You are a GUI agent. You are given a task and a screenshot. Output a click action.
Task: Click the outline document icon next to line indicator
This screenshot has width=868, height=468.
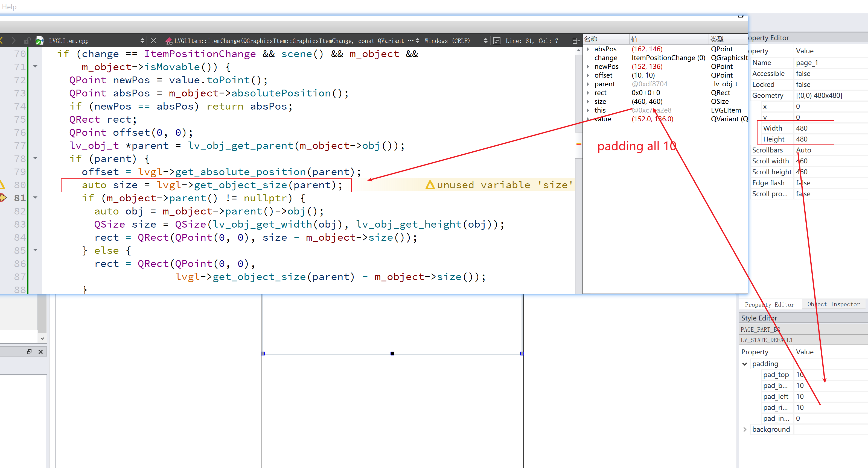pos(496,40)
